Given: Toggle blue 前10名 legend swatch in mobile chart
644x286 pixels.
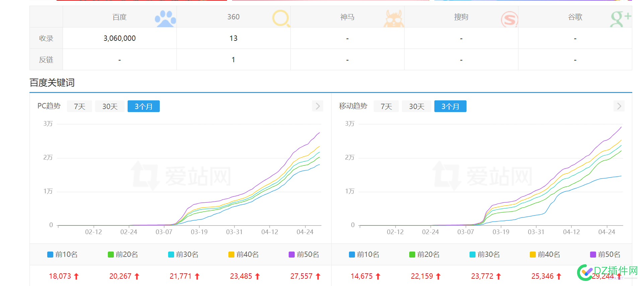Looking at the screenshot, I should tap(352, 255).
